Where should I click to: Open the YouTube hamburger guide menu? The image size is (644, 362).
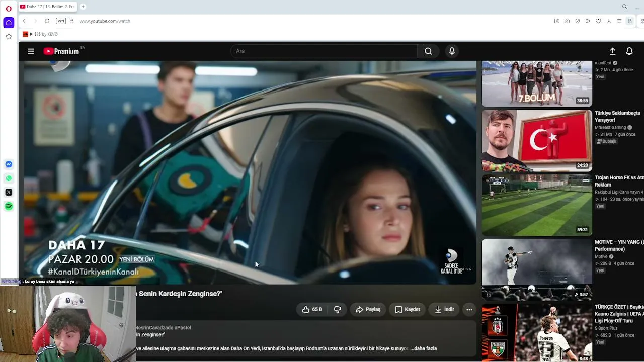pyautogui.click(x=31, y=51)
